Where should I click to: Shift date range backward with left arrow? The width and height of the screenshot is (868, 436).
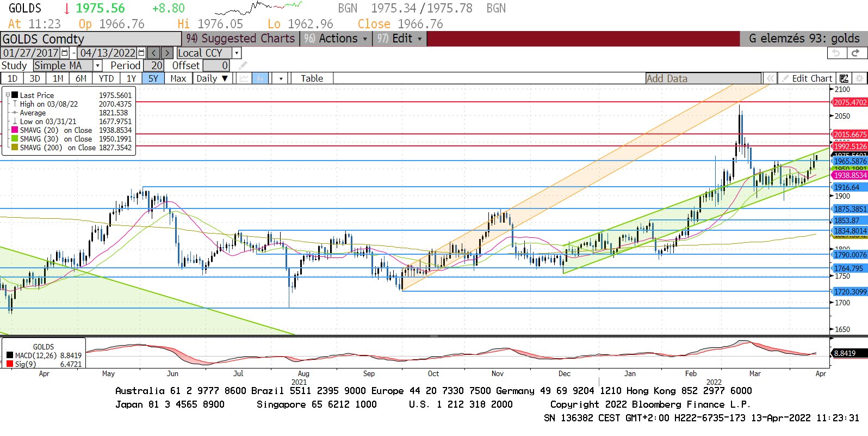coord(154,53)
